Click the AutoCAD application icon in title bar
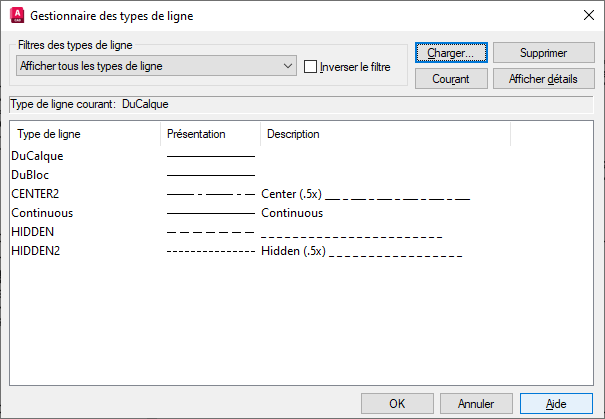Viewport: 605px width, 419px height. point(16,16)
